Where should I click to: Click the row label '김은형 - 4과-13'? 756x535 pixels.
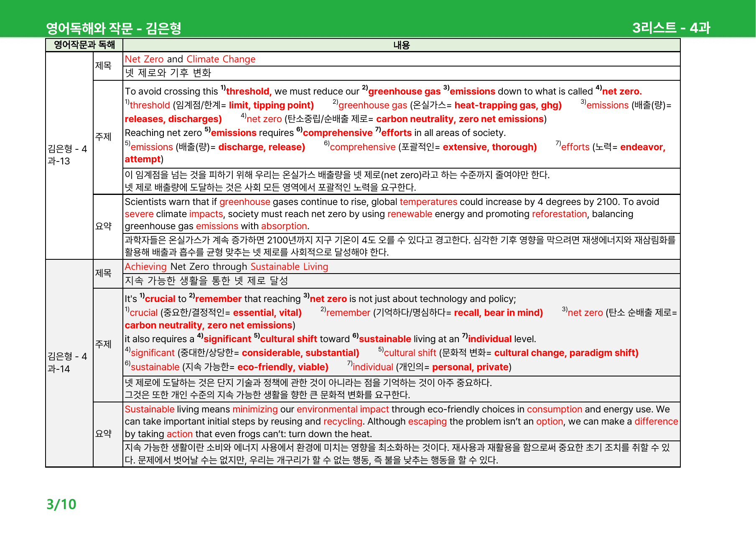pos(67,155)
